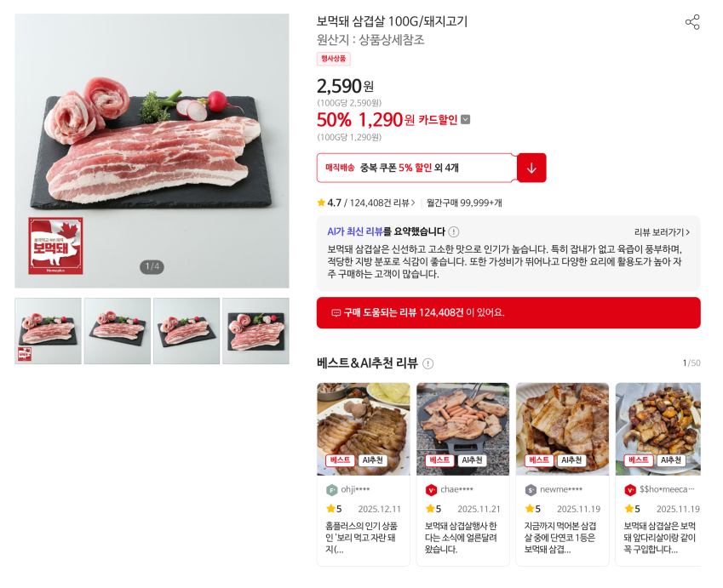Viewport: 723px width, 588px height.
Task: Click info icon beside 베스트&AI추천 리뷰
Action: pos(427,363)
